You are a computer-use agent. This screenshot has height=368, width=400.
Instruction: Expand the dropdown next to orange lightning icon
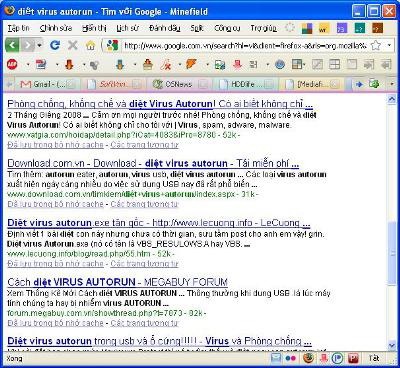coord(207,64)
